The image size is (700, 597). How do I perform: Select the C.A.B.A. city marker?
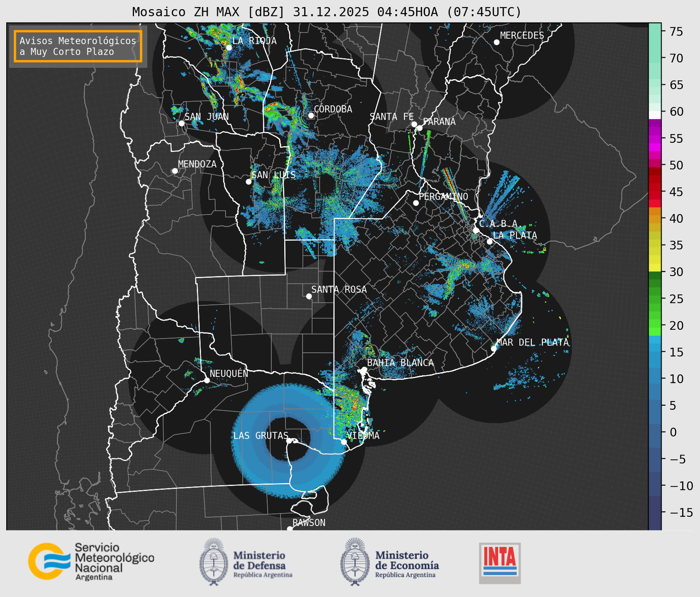click(x=476, y=230)
